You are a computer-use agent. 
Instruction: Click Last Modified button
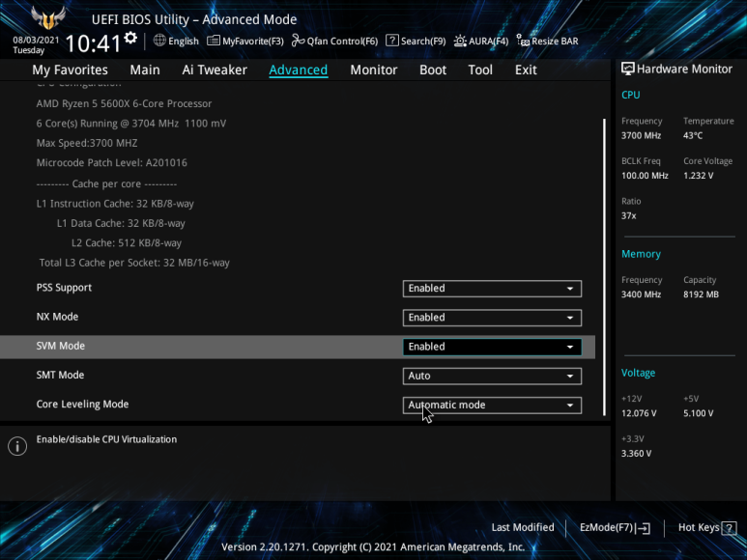pos(523,527)
